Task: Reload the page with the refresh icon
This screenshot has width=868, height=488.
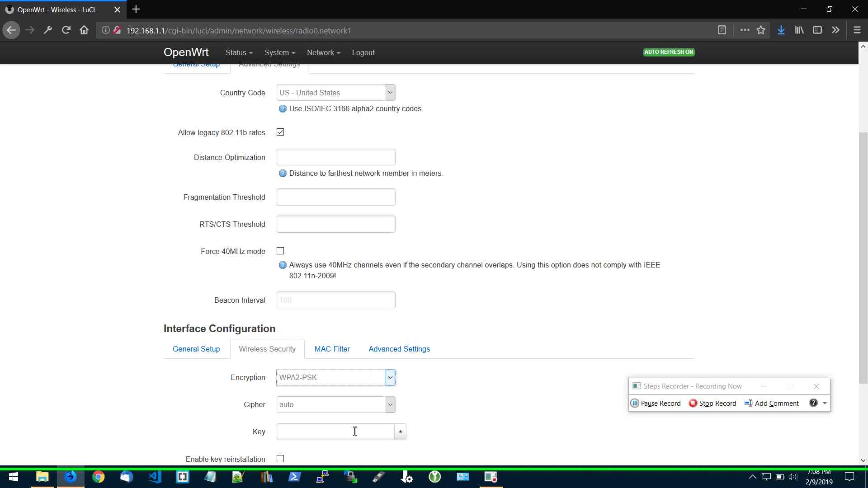Action: click(66, 30)
